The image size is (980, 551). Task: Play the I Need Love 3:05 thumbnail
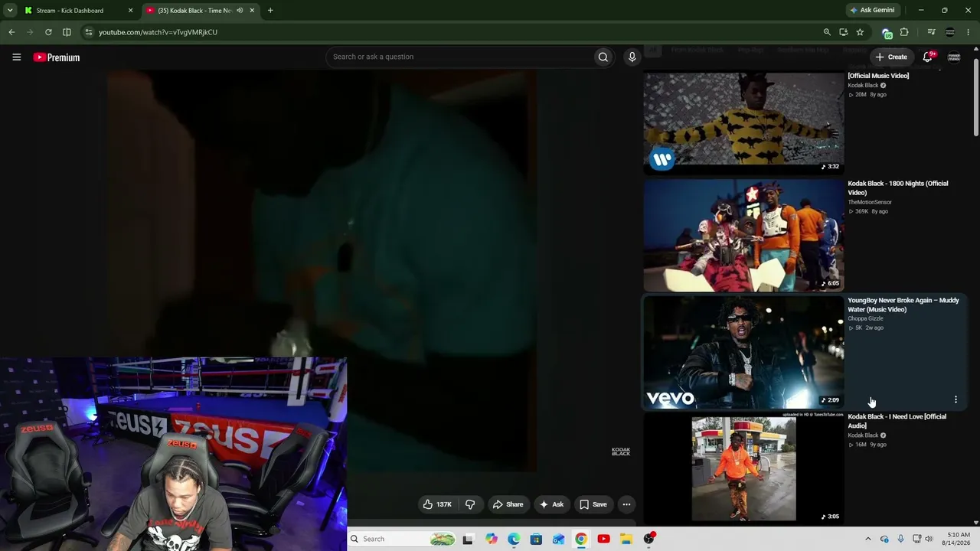click(743, 468)
